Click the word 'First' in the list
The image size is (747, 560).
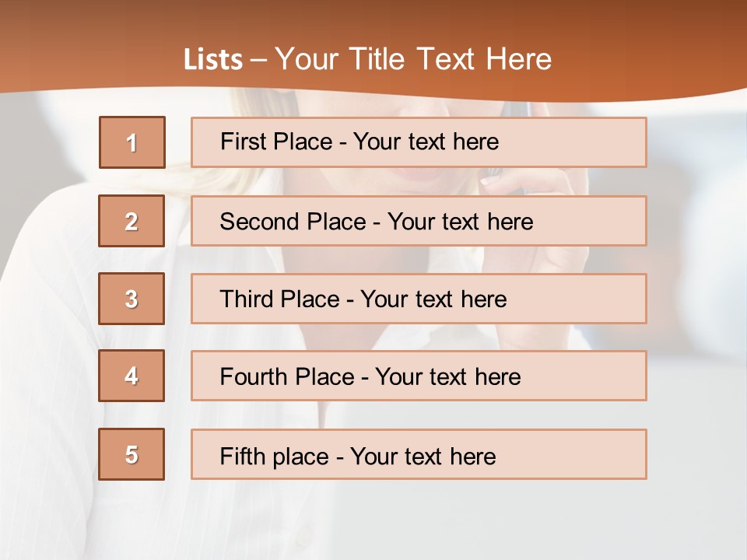tap(244, 142)
